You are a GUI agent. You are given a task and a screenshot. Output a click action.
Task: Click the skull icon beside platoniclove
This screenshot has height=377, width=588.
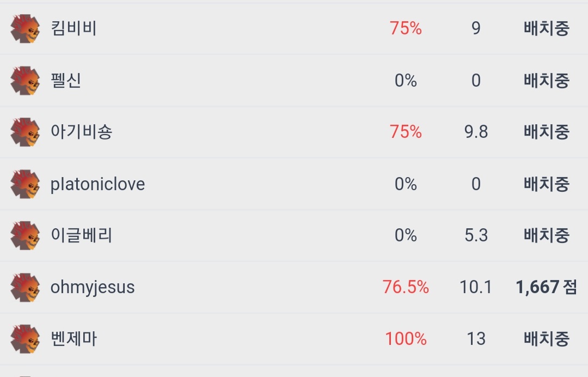25,184
